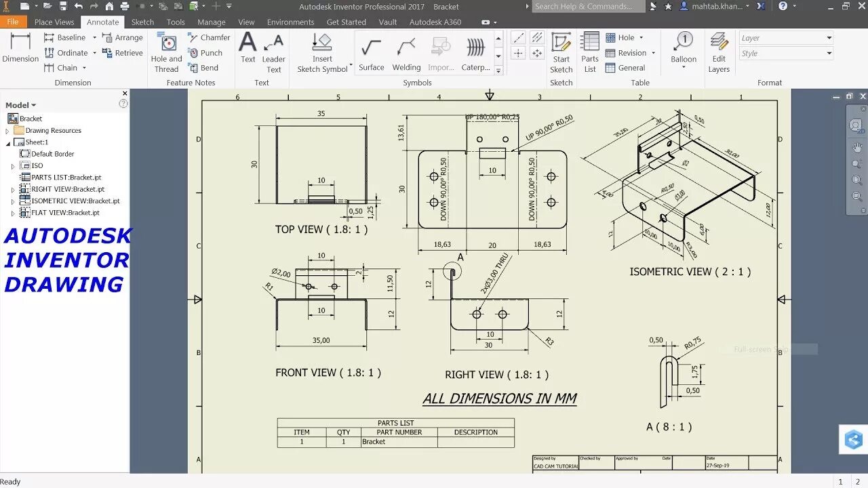The height and width of the screenshot is (488, 868).
Task: Select the Chamfer note tool
Action: (209, 37)
